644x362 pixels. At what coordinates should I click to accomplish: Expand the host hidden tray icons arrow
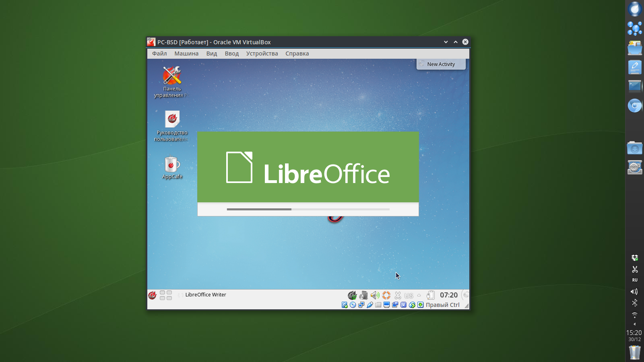pos(635,324)
